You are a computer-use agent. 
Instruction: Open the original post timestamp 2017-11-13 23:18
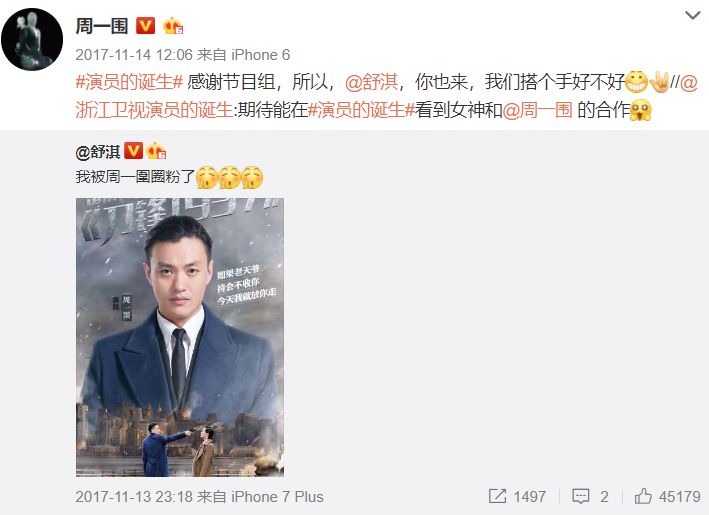(x=134, y=496)
